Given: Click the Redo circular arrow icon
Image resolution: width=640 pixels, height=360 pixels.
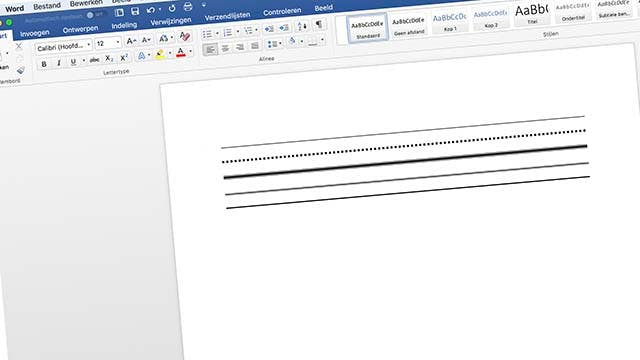Looking at the screenshot, I should click(172, 8).
